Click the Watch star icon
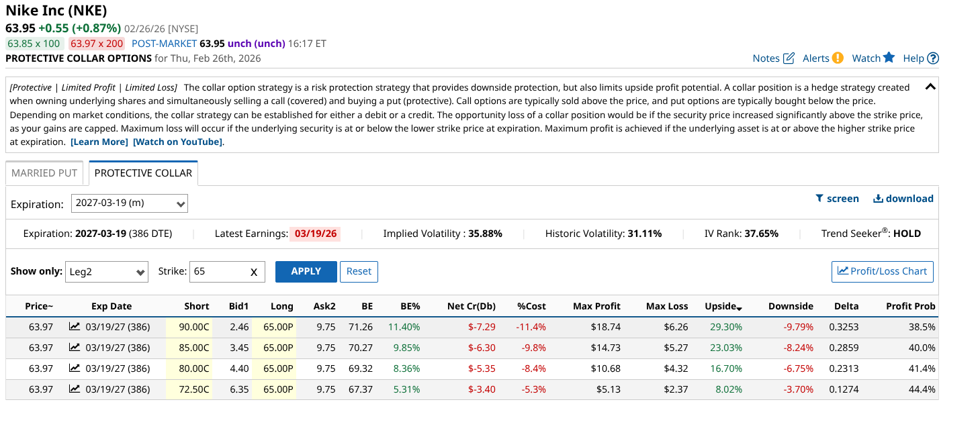 tap(889, 58)
